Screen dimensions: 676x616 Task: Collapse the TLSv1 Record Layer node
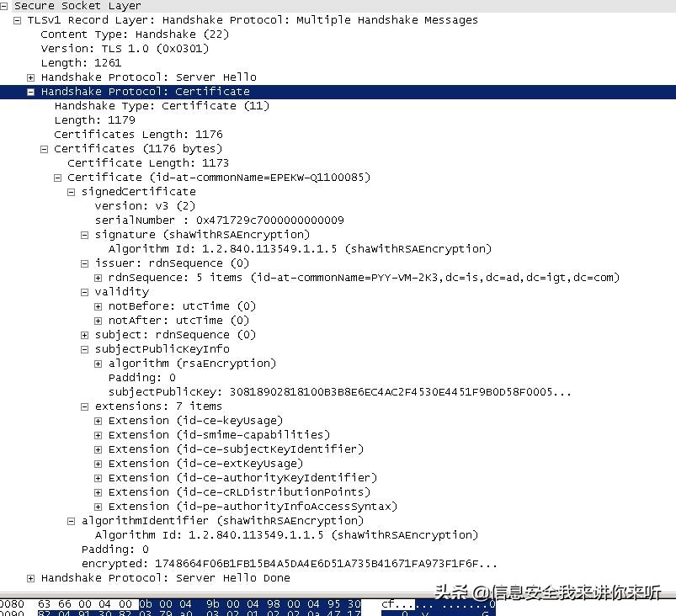(x=17, y=20)
